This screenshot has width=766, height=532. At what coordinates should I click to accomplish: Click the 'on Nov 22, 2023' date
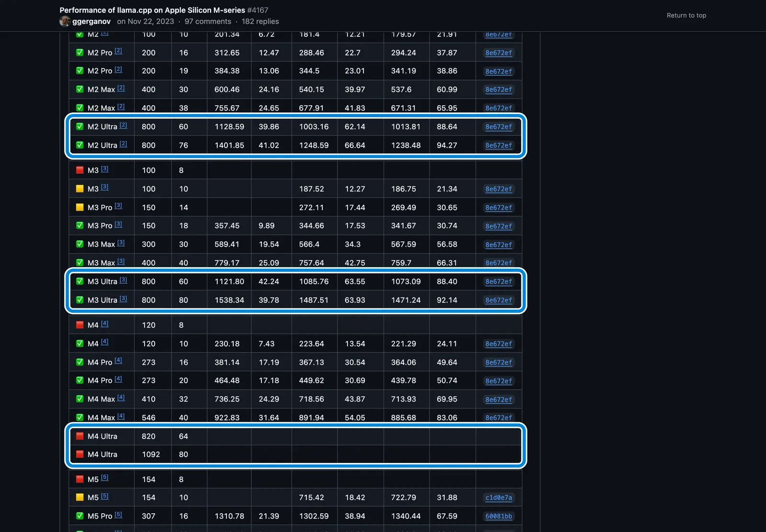(x=146, y=22)
